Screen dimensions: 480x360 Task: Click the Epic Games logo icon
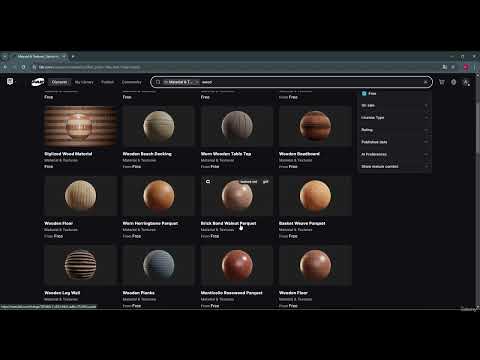10,82
